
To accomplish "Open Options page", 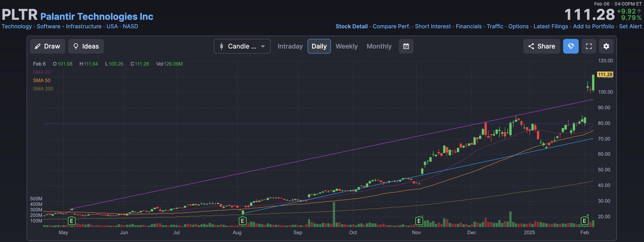I will (518, 26).
